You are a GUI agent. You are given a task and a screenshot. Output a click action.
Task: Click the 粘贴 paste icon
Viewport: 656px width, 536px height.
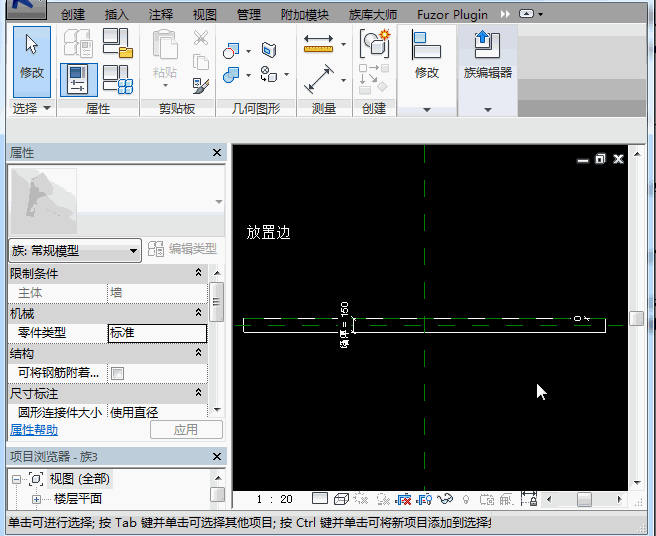click(x=165, y=51)
